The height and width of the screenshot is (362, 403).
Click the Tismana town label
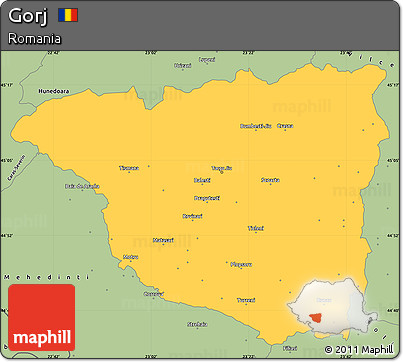pos(129,168)
